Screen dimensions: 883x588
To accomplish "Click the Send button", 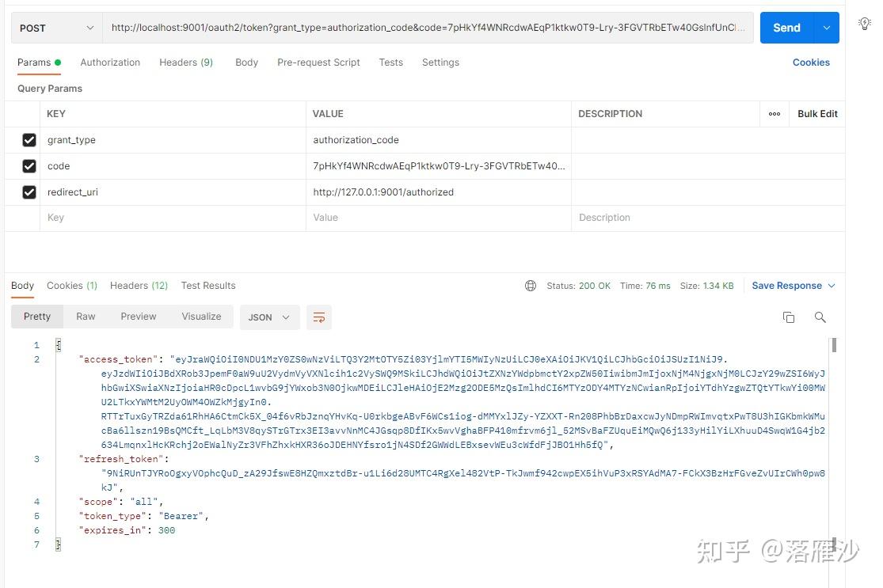I will click(786, 27).
